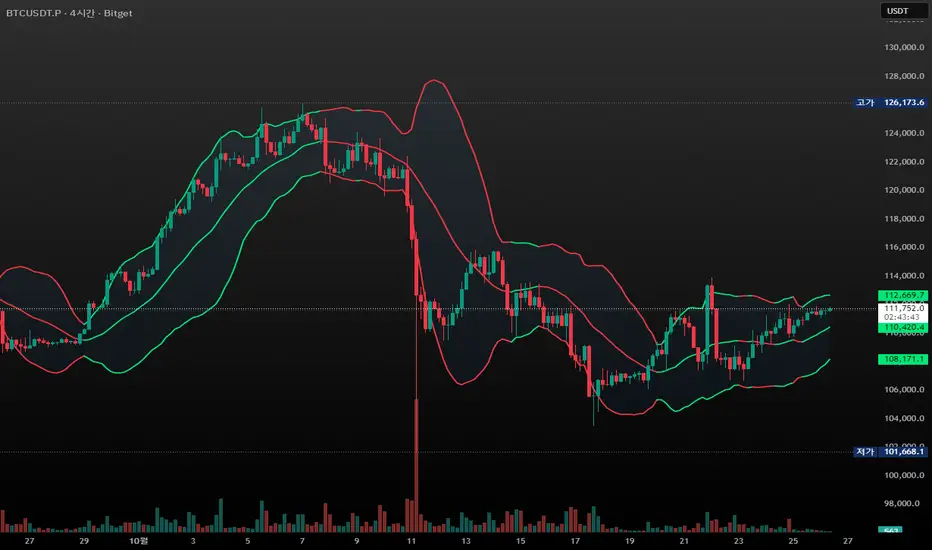Click the 저가 101,668.1 low price label
This screenshot has height=550, width=932.
[890, 452]
